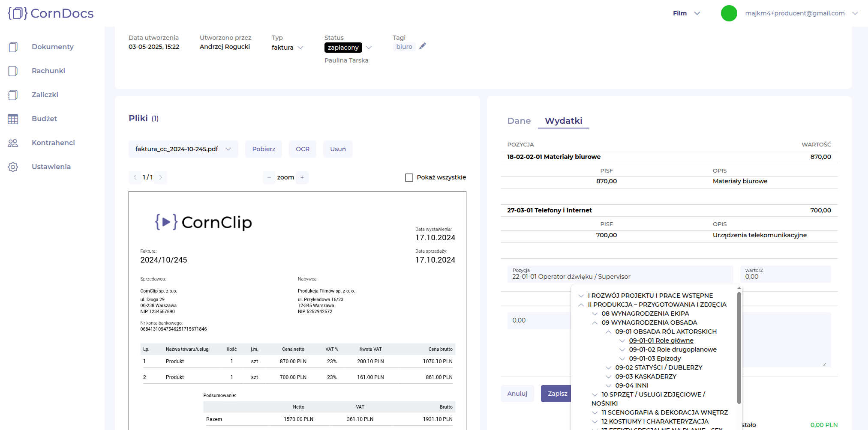Expand 11 SCENOGRAFIA & DEKORACJA WNĘTRZ node

595,412
